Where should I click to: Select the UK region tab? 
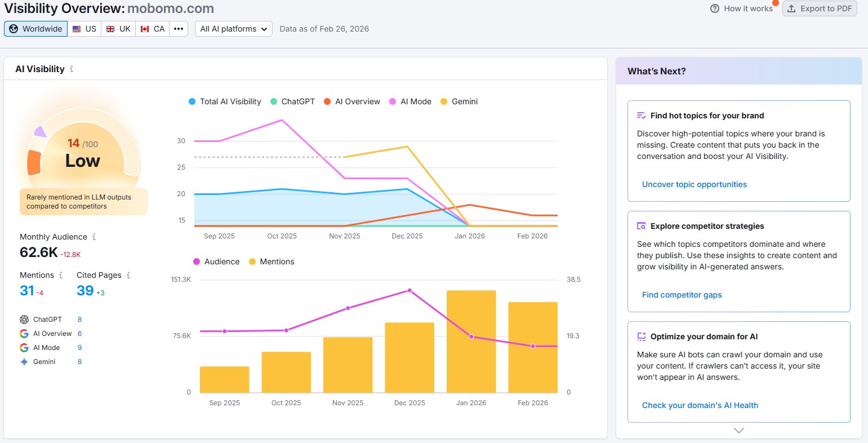coord(118,29)
